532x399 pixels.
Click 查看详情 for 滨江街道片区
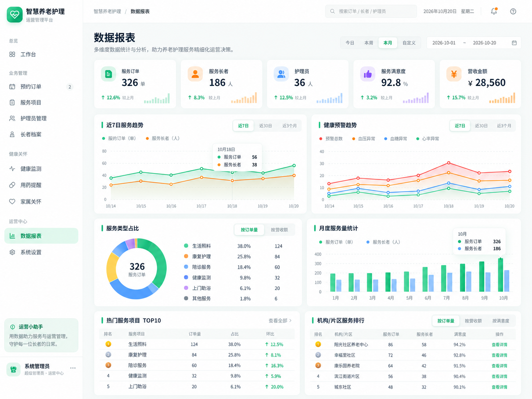[x=499, y=376]
